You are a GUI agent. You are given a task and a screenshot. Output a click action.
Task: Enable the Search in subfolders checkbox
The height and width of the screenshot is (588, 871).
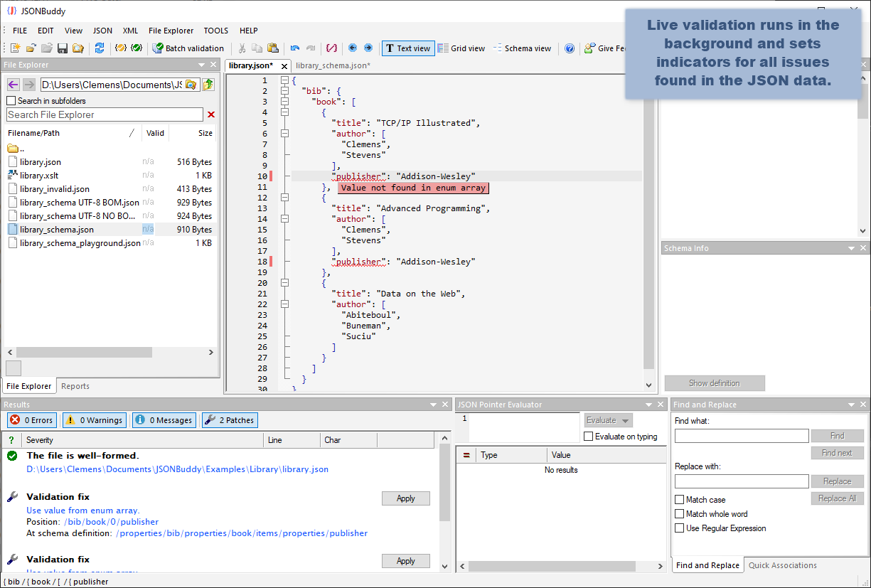click(11, 100)
